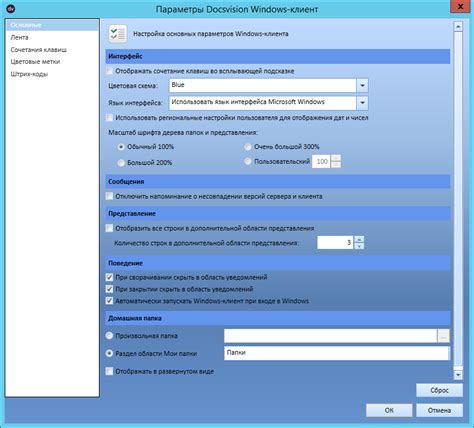Viewport: 474px width, 428px height.
Task: Click the Папки home folder input field
Action: pos(337,353)
